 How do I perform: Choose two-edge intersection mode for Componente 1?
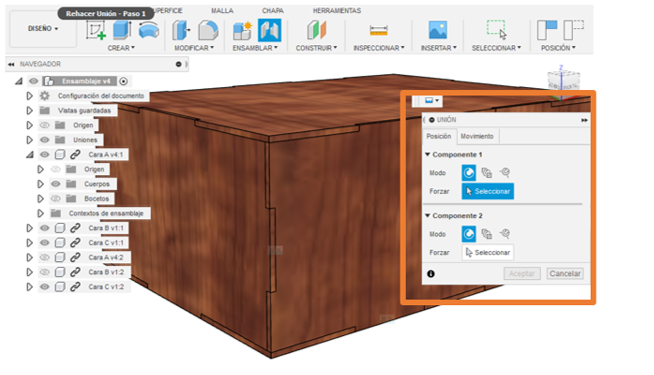(505, 172)
